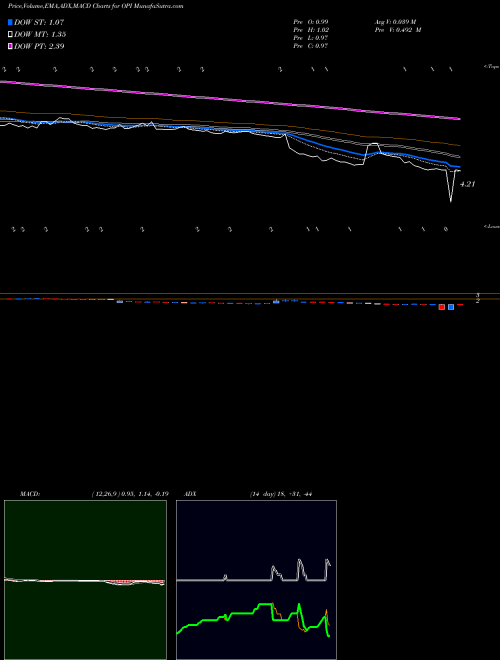This screenshot has height=660, width=500.
Task: Click the white DOW MT legend swatch
Action: tap(10, 35)
